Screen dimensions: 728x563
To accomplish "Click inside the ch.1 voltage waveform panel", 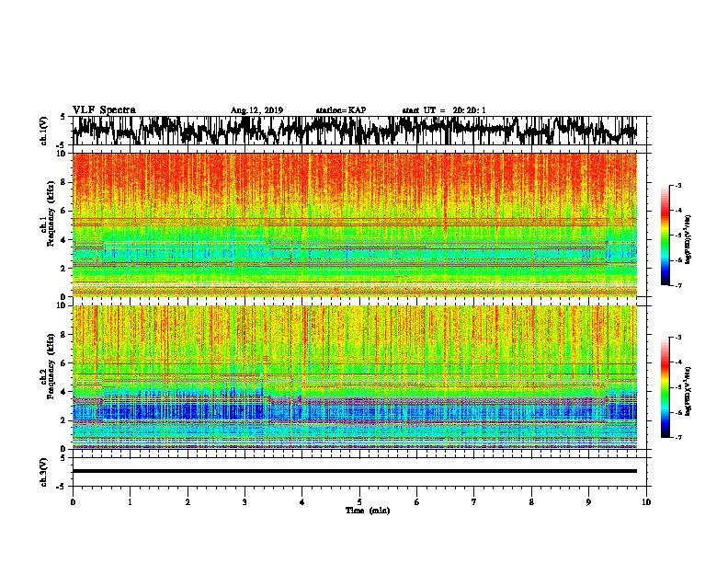I will pyautogui.click(x=358, y=131).
